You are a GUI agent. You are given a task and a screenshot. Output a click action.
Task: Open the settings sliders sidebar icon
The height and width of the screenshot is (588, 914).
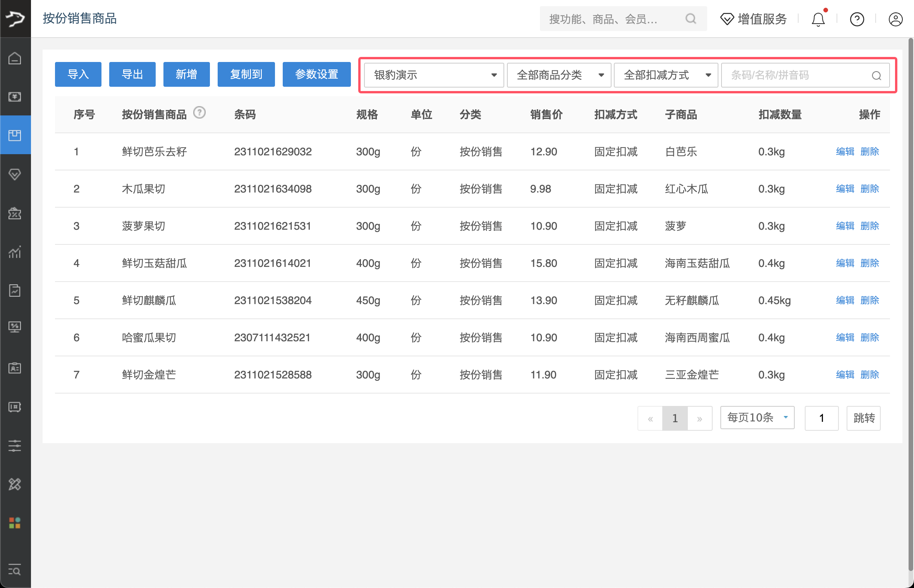coord(15,445)
